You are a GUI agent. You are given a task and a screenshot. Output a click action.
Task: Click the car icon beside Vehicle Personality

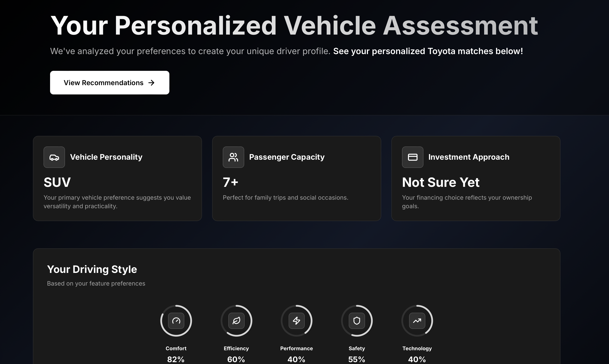coord(54,157)
